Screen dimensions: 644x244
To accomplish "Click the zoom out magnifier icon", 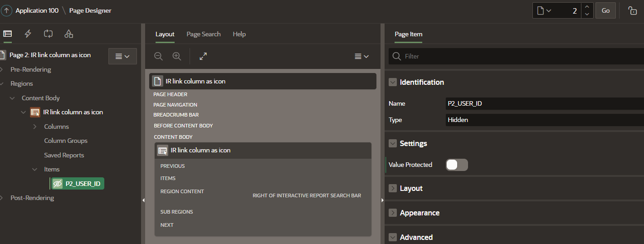I will click(x=158, y=56).
